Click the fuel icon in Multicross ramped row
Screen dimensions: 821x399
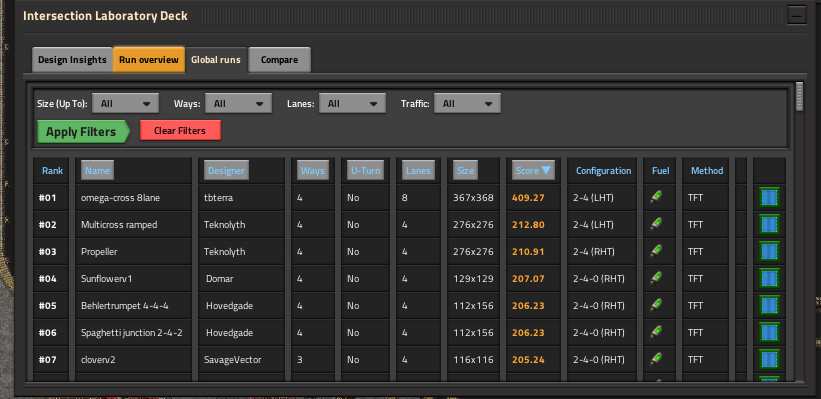pos(656,225)
